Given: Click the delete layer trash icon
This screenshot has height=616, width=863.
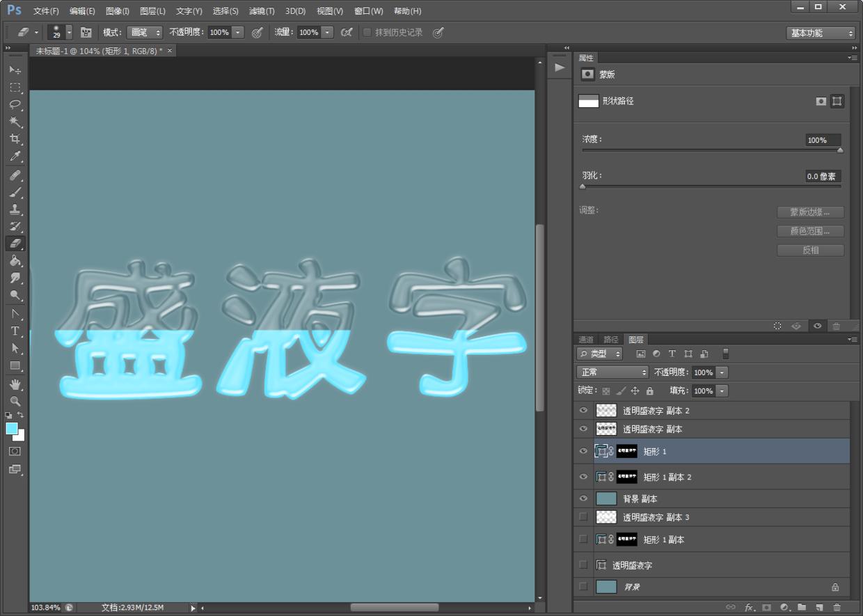Looking at the screenshot, I should 837,607.
